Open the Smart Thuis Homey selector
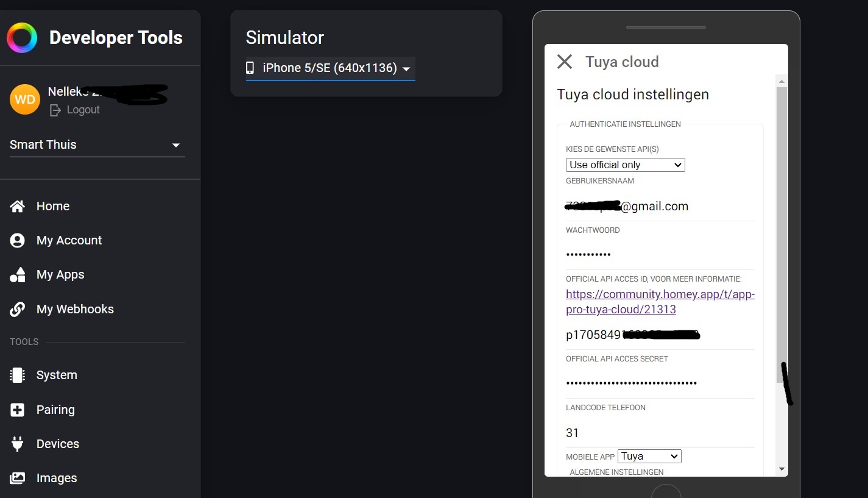 (97, 145)
